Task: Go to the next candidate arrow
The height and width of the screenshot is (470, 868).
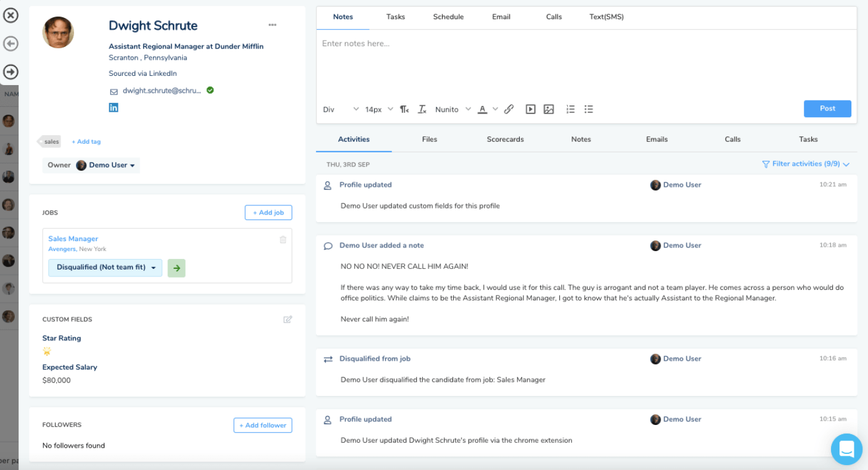Action: [x=10, y=72]
